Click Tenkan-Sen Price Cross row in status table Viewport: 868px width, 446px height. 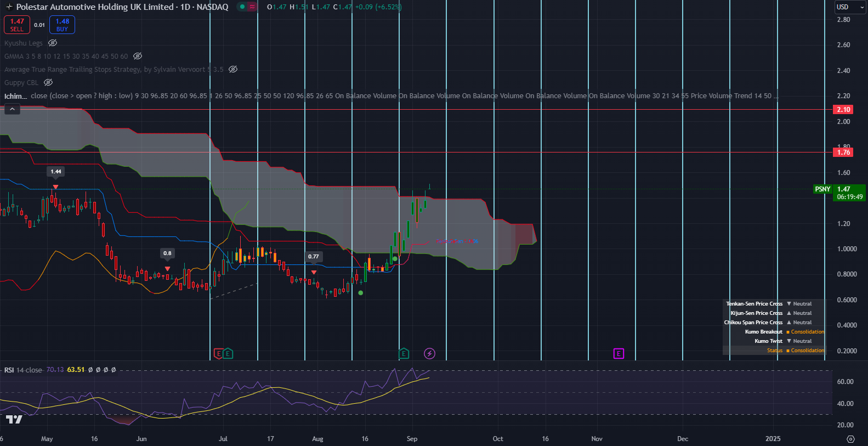[x=774, y=303]
